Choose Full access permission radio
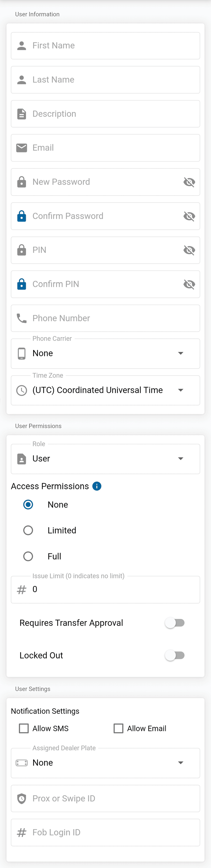 tap(28, 556)
